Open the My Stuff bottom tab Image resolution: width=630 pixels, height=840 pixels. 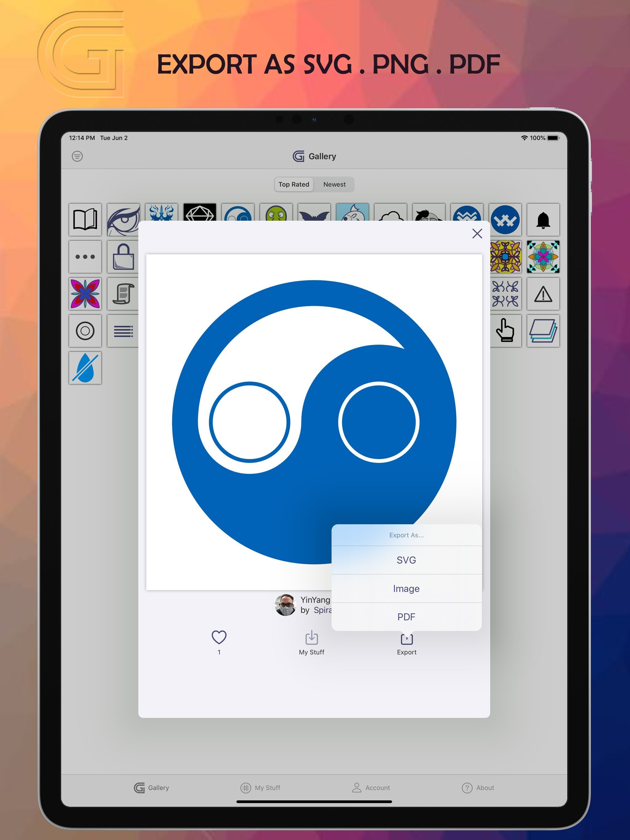(x=261, y=788)
